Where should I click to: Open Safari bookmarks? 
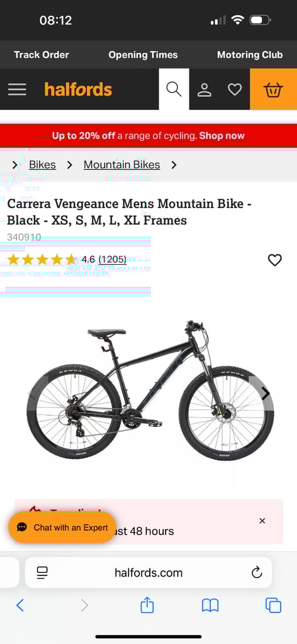(x=210, y=606)
